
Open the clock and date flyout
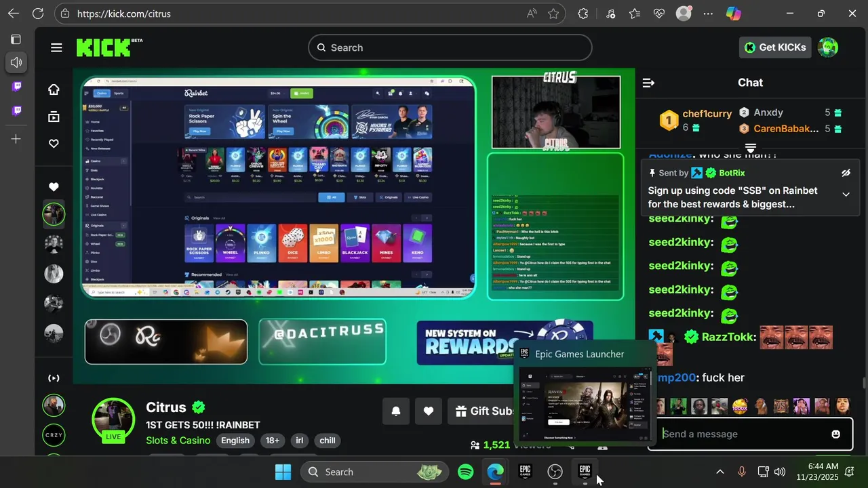[817, 472]
